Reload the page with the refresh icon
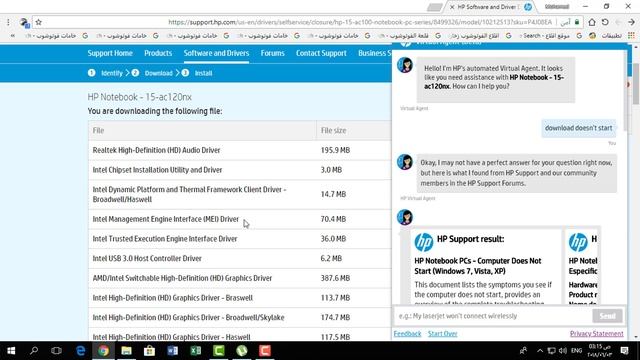 click(605, 22)
